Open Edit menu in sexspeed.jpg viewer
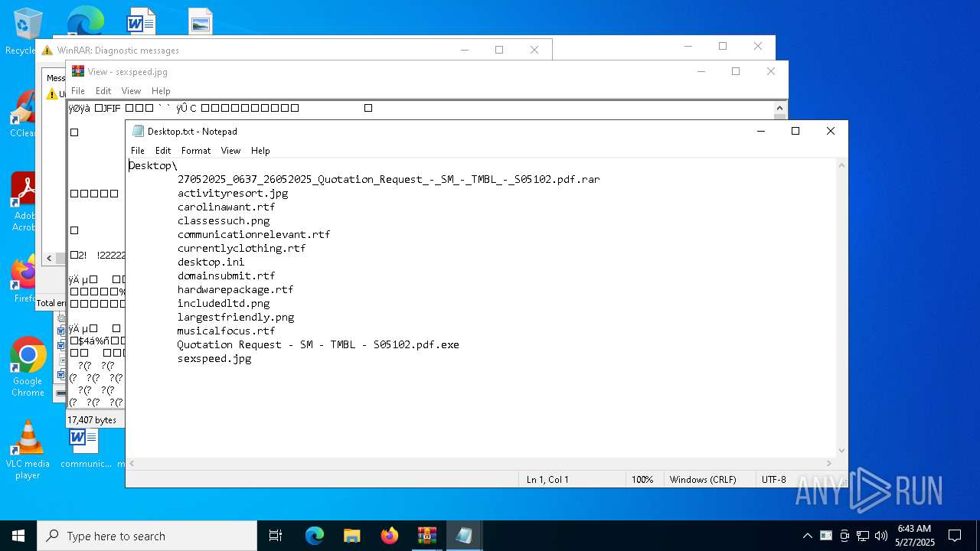 pyautogui.click(x=103, y=91)
